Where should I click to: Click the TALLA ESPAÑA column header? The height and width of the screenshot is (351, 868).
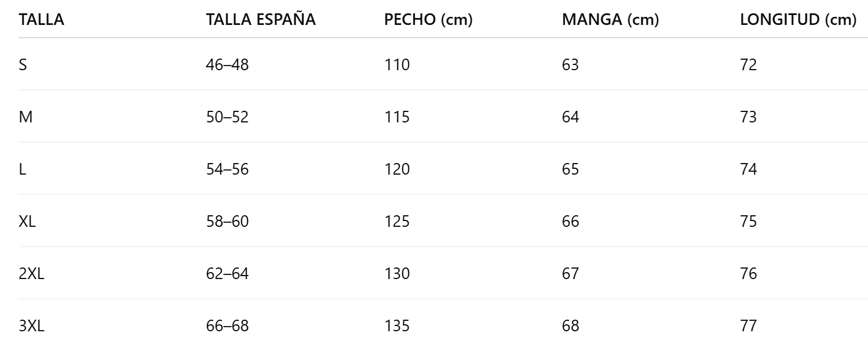(x=261, y=20)
